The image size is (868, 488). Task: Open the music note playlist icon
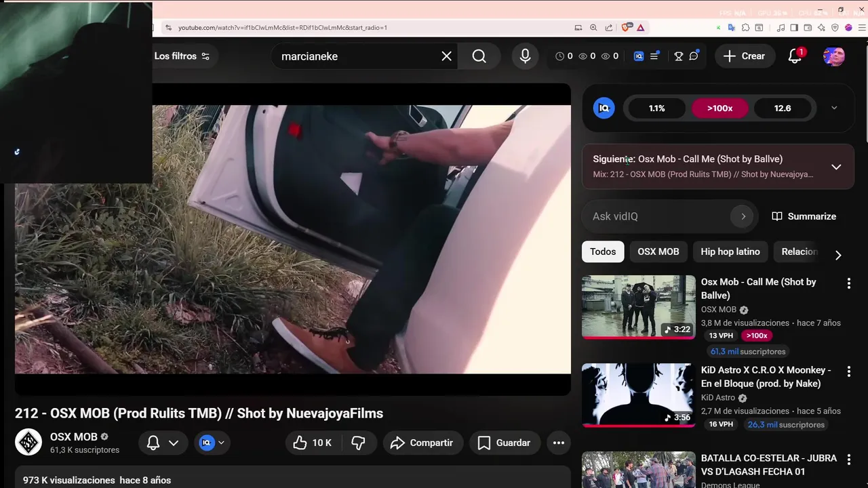tap(781, 28)
